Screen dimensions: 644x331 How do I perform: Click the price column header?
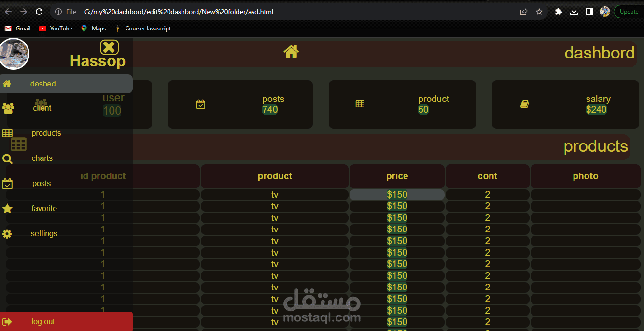(397, 176)
